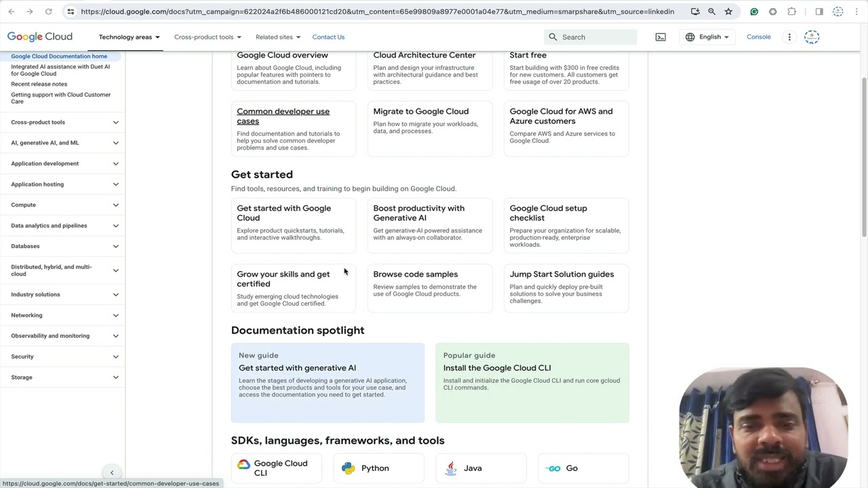The image size is (868, 488).
Task: Go to Google Cloud logo home
Action: [40, 37]
